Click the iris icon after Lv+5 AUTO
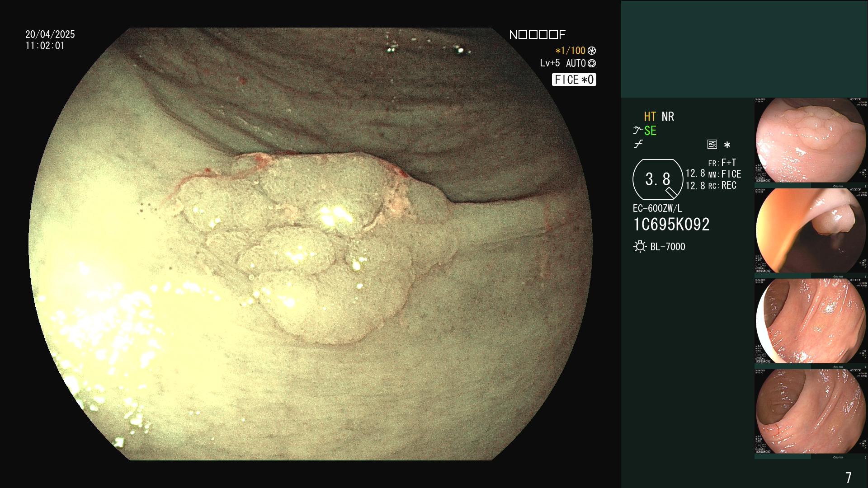Image resolution: width=868 pixels, height=488 pixels. click(592, 63)
